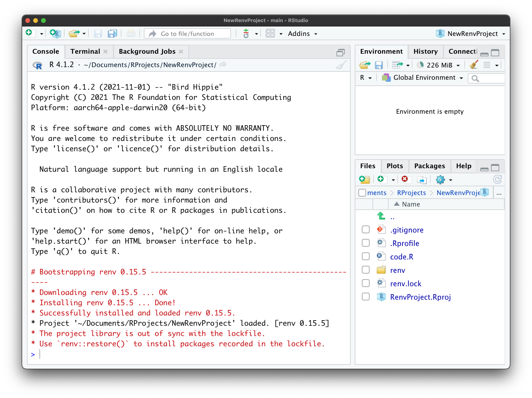The width and height of the screenshot is (532, 398).
Task: Open the NewRenvProject project menu
Action: 470,34
